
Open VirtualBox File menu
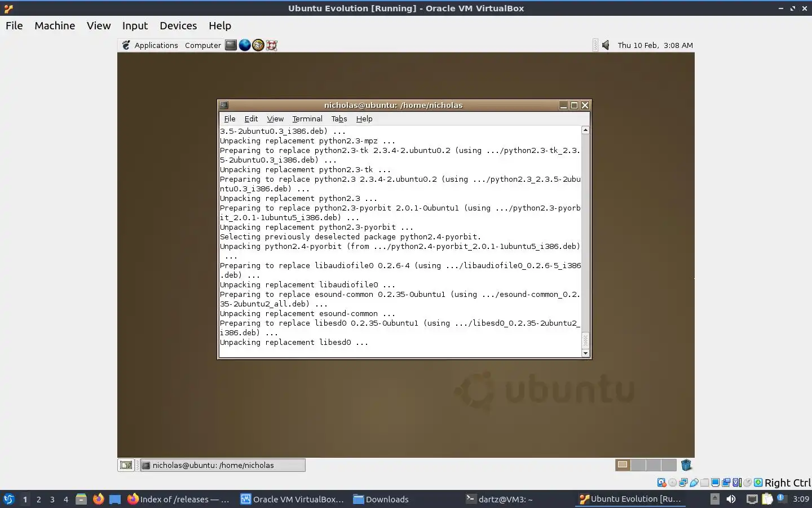coord(14,25)
